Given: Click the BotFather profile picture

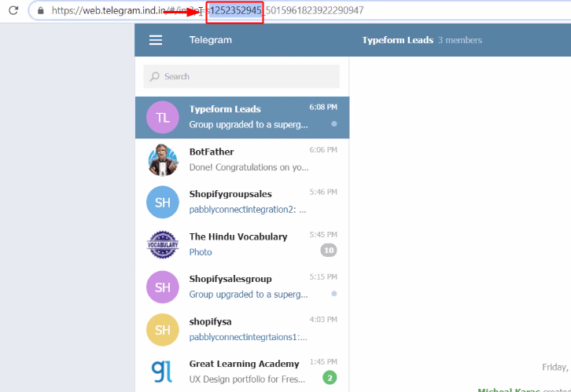Looking at the screenshot, I should pos(163,160).
